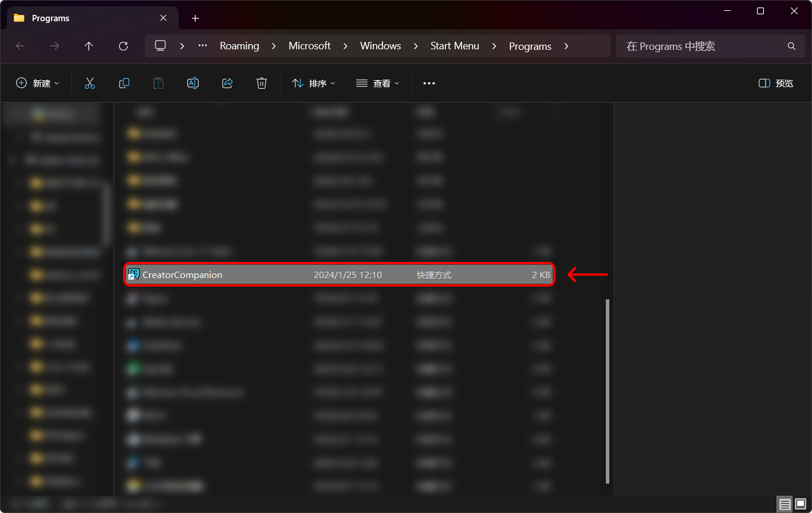This screenshot has height=513, width=812.
Task: Expand chevron after Programs breadcrumb
Action: click(x=566, y=46)
